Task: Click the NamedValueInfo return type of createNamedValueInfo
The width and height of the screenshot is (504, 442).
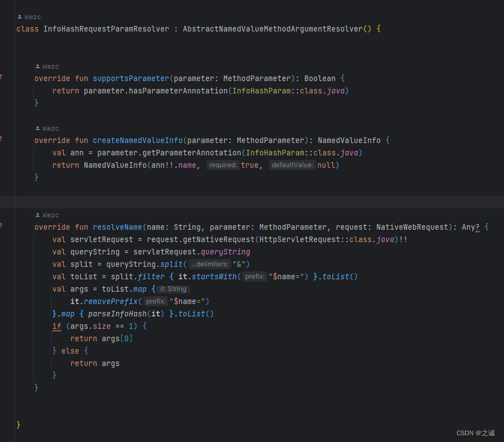Action: tap(349, 141)
